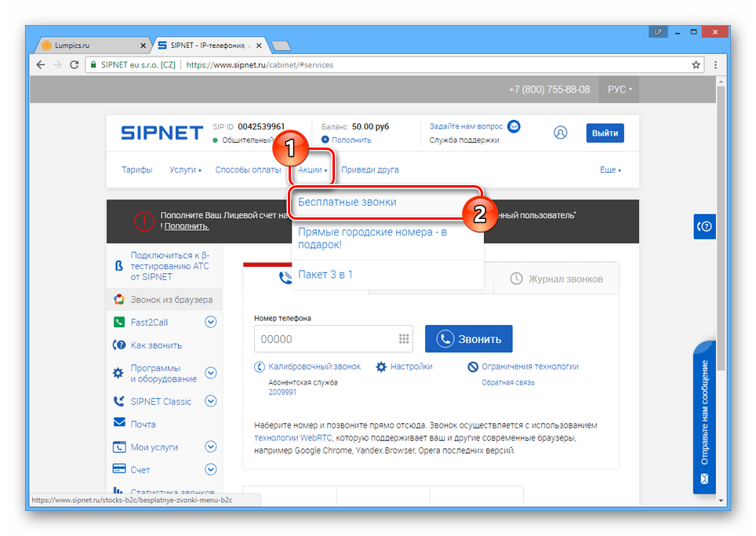Open the РУС language dropdown
This screenshot has height=536, width=756.
coord(620,89)
